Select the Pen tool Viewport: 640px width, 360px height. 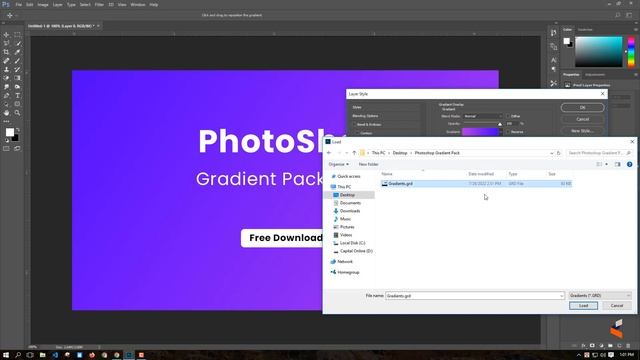[6, 96]
